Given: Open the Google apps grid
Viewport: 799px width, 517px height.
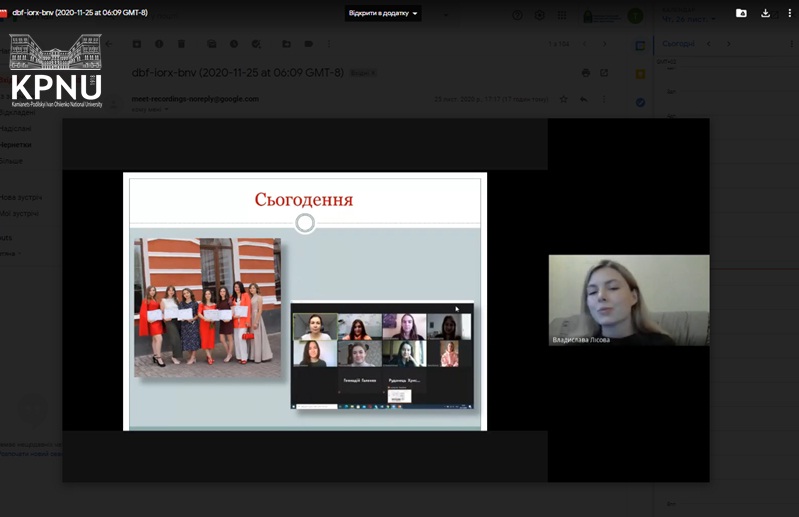Looking at the screenshot, I should pyautogui.click(x=562, y=16).
